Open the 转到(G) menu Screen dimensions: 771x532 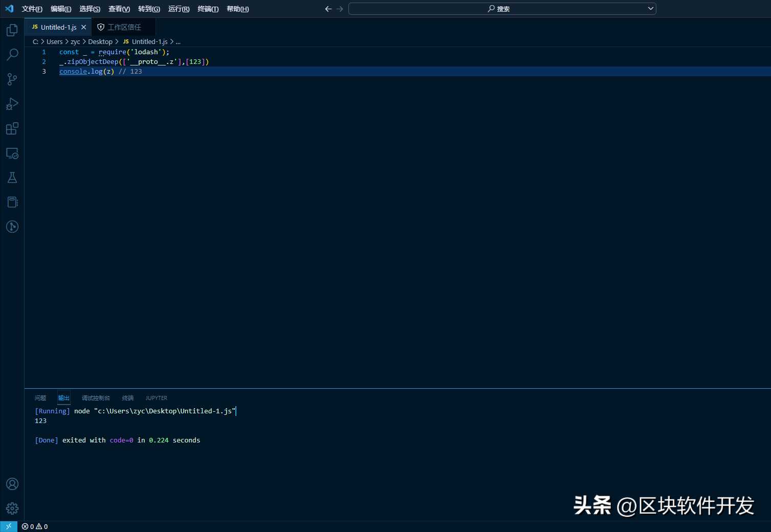[149, 9]
